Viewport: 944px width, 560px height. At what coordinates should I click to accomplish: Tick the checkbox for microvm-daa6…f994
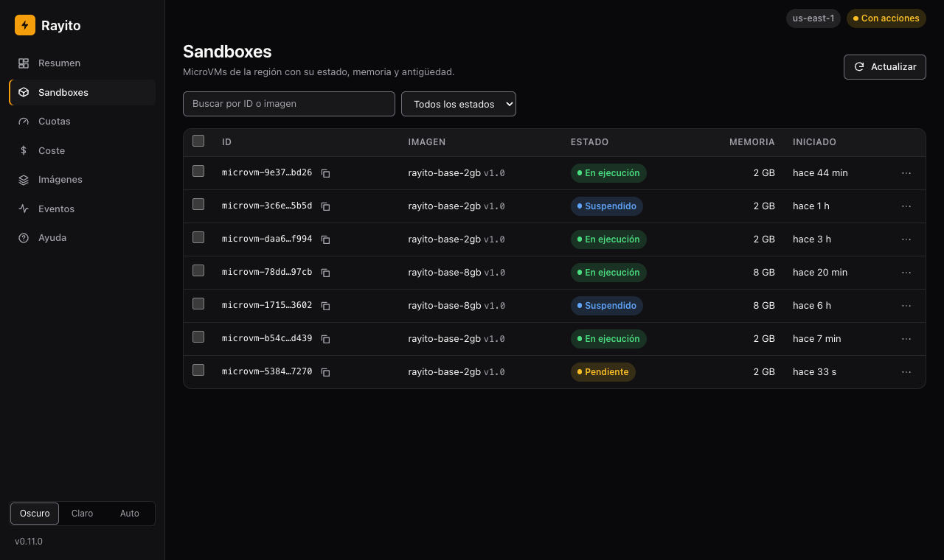pos(198,237)
